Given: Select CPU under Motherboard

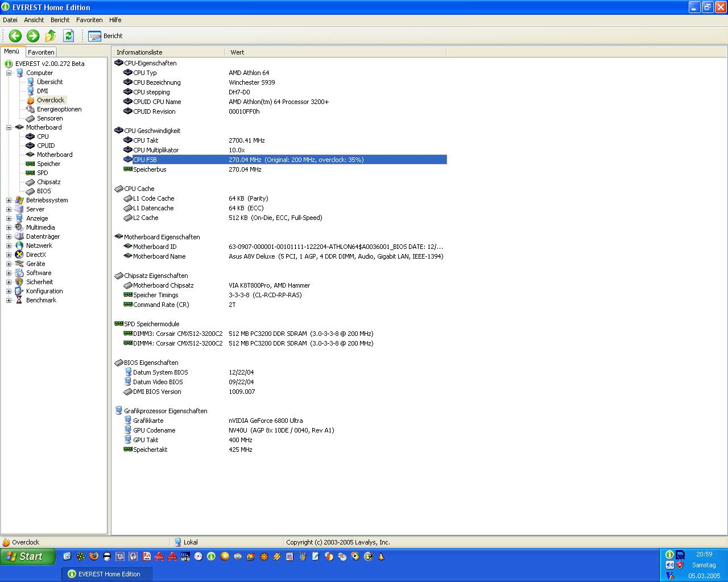Looking at the screenshot, I should click(x=43, y=136).
